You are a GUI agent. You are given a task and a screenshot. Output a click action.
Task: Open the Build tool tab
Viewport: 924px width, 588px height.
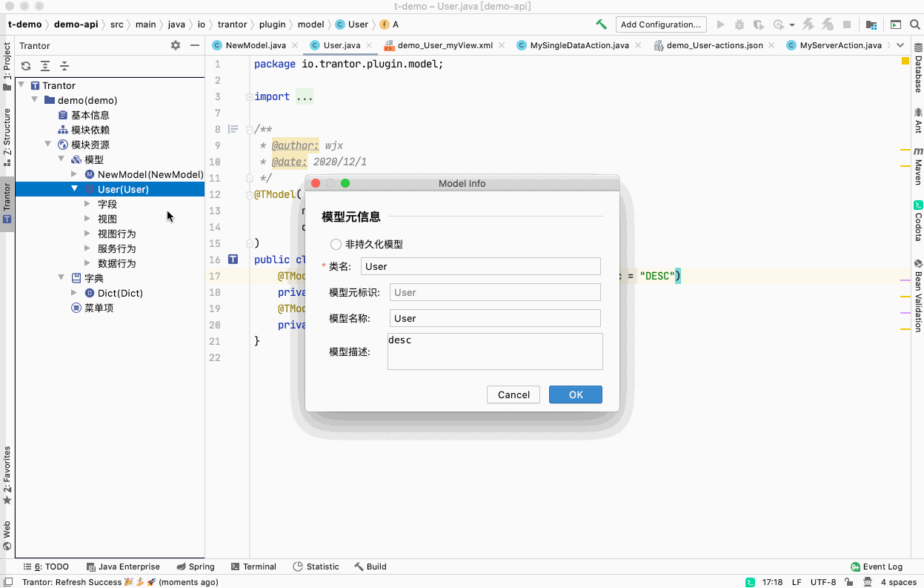[370, 566]
